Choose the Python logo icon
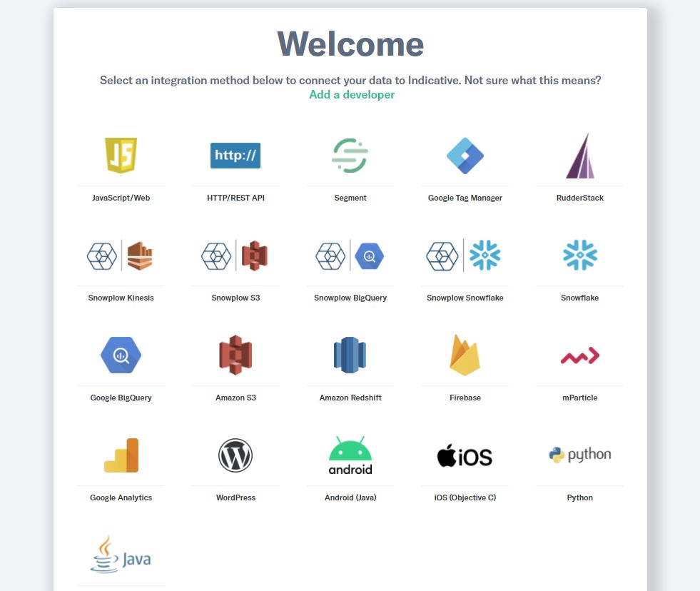This screenshot has width=700, height=591. [580, 455]
